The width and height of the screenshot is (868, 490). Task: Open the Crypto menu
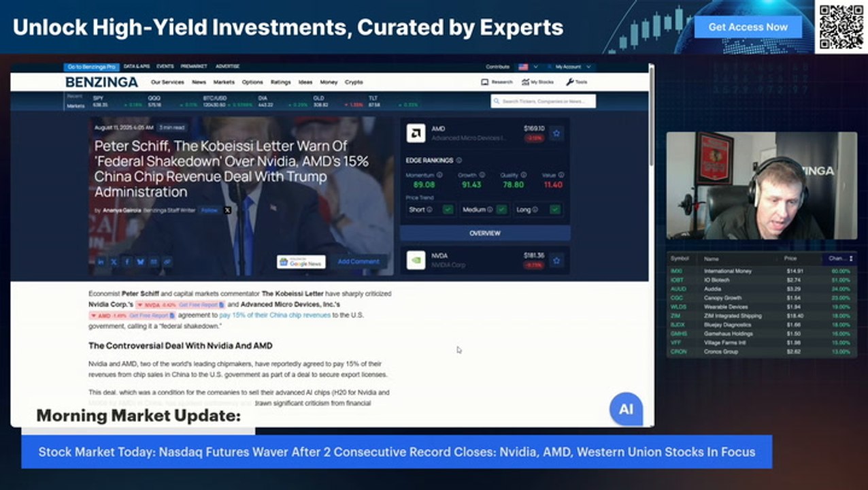tap(354, 82)
